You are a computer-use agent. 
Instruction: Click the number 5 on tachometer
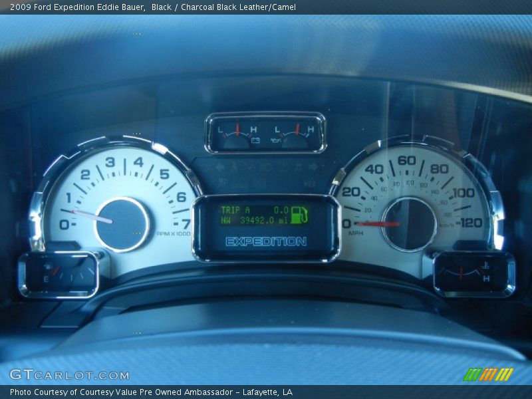point(164,174)
